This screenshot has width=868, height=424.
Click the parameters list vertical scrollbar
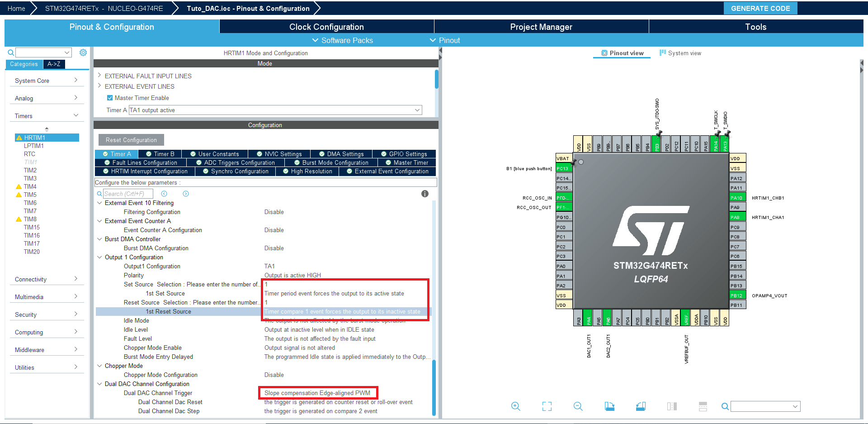pos(434,387)
